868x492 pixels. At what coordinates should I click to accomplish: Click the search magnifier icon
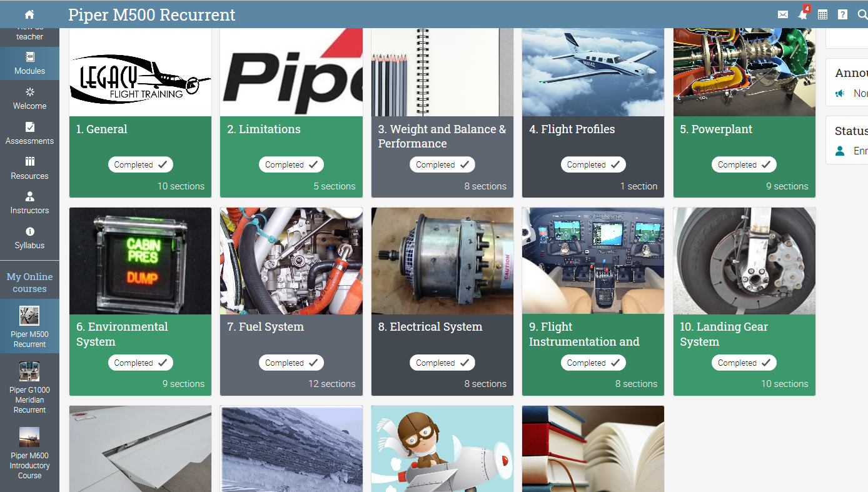tap(862, 14)
